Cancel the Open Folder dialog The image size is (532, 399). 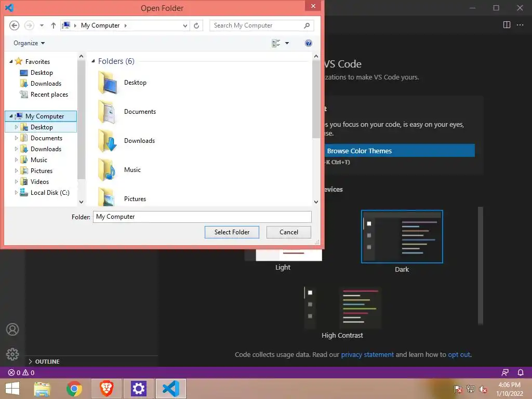pyautogui.click(x=289, y=232)
